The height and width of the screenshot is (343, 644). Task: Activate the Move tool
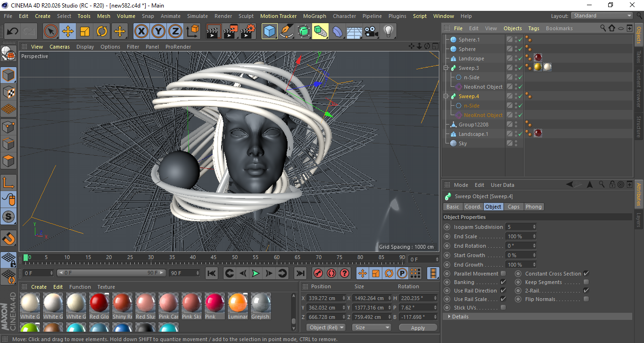click(x=68, y=32)
